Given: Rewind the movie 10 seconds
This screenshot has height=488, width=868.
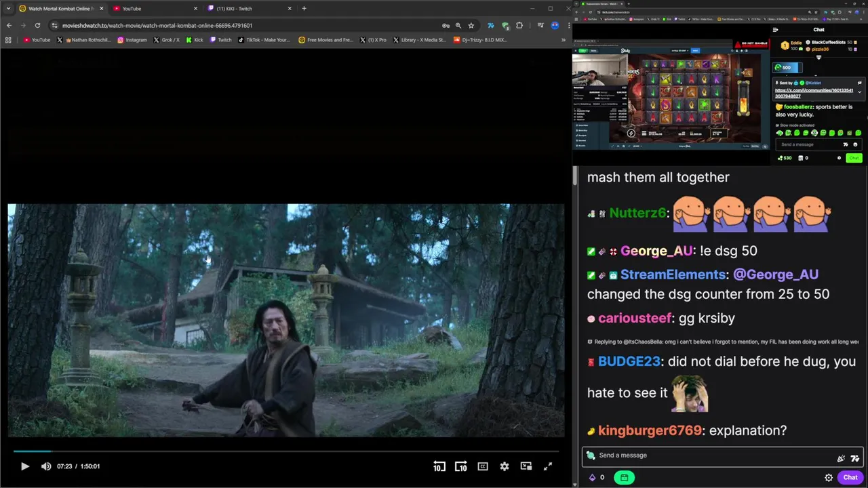Looking at the screenshot, I should click(x=439, y=466).
